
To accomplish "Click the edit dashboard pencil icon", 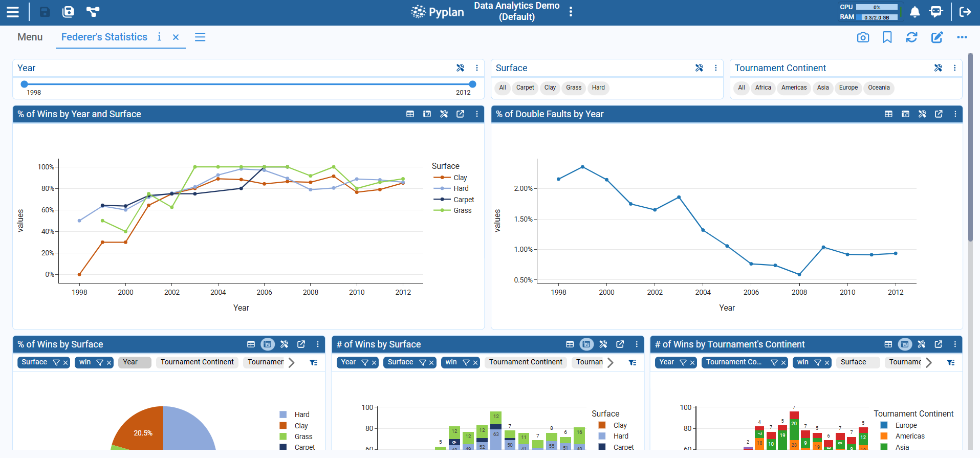I will coord(937,37).
